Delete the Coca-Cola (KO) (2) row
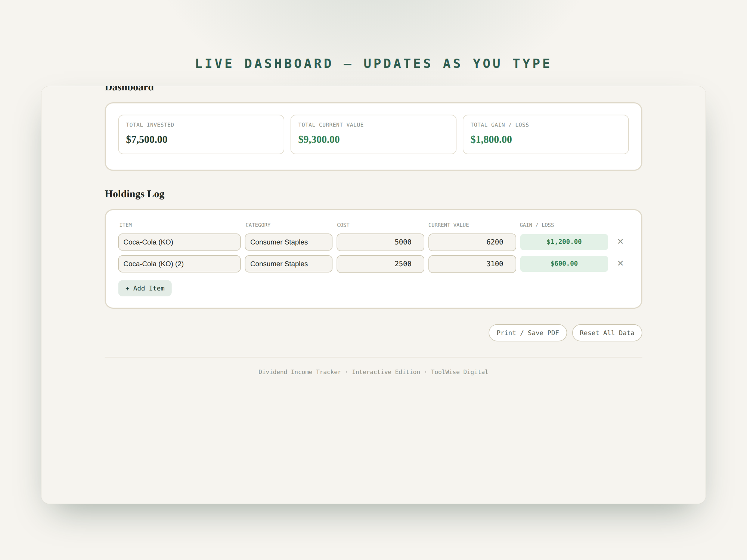Screen dimensions: 747x560 [620, 263]
